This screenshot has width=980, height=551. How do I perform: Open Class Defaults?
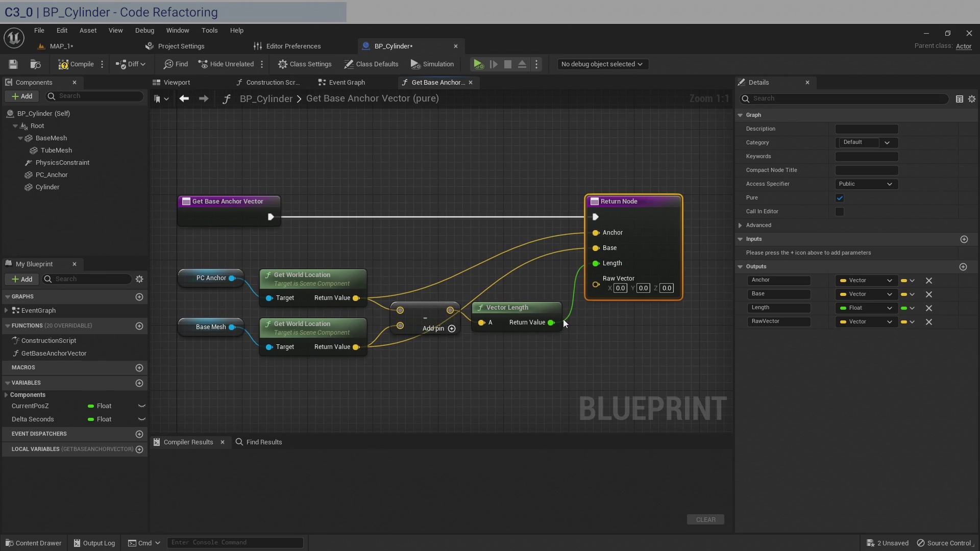pos(371,64)
